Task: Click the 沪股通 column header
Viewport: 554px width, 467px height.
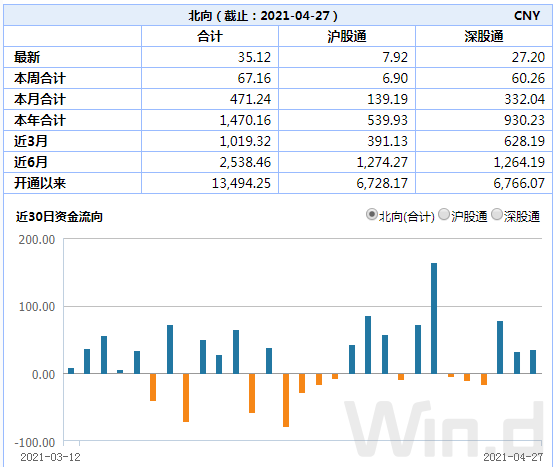Action: click(x=347, y=36)
